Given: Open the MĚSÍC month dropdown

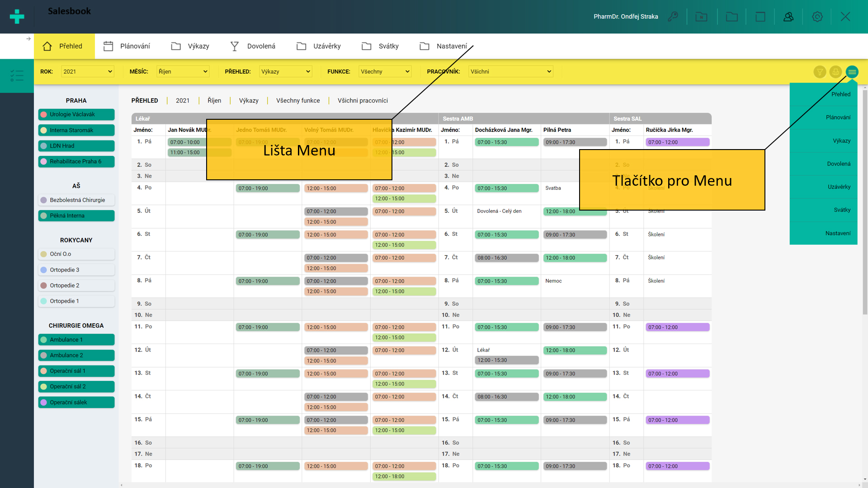Looking at the screenshot, I should pyautogui.click(x=183, y=71).
